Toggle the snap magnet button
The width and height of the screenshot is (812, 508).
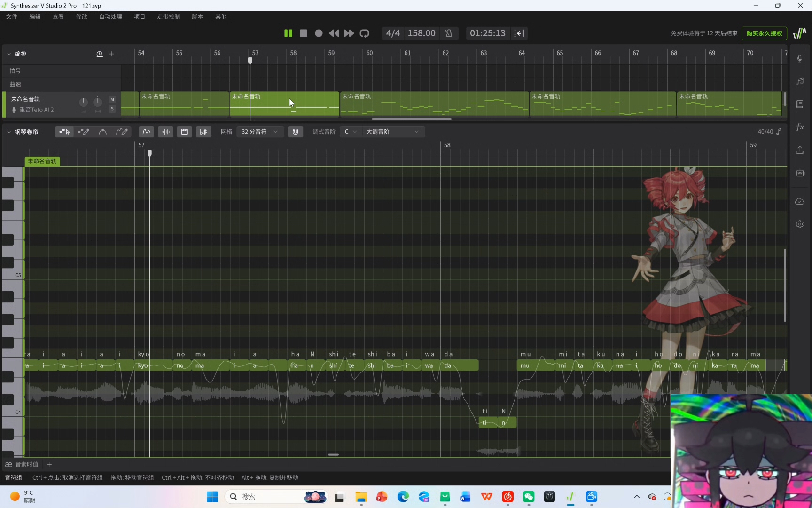pos(295,132)
